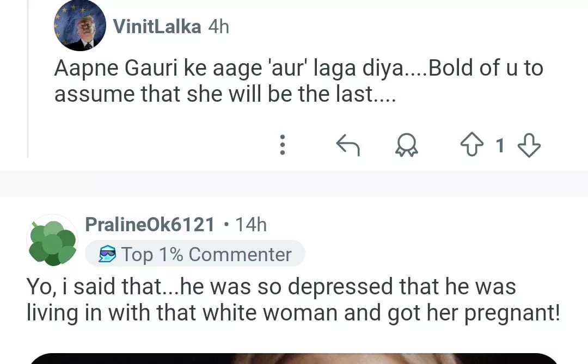
Task: Tap VinitLalka's profile avatar
Action: 80,26
